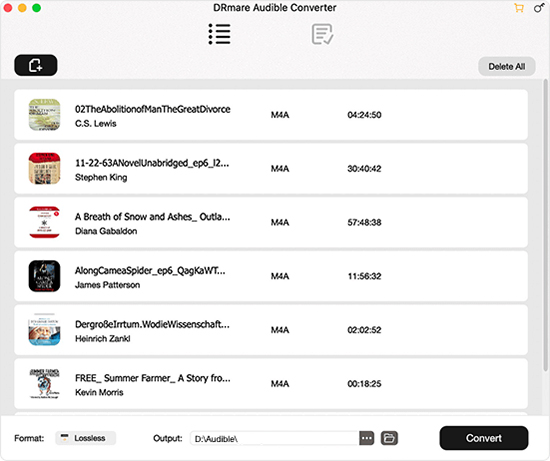The height and width of the screenshot is (461, 550).
Task: Click the C.S. Lewis book cover thumbnail
Action: pyautogui.click(x=44, y=115)
